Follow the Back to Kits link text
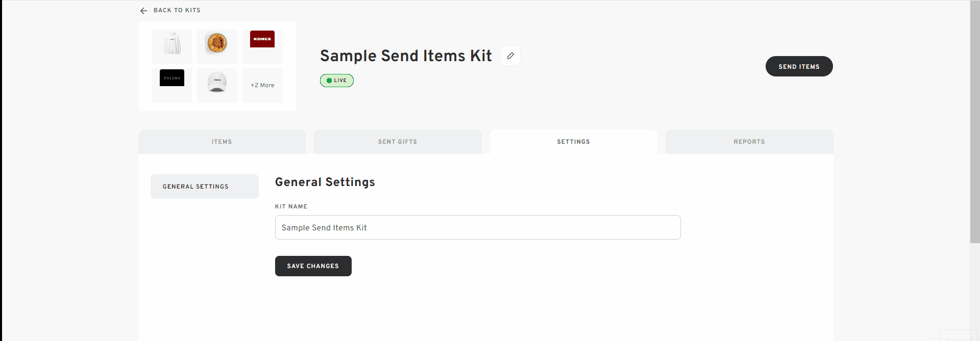Image resolution: width=980 pixels, height=341 pixels. [x=177, y=10]
